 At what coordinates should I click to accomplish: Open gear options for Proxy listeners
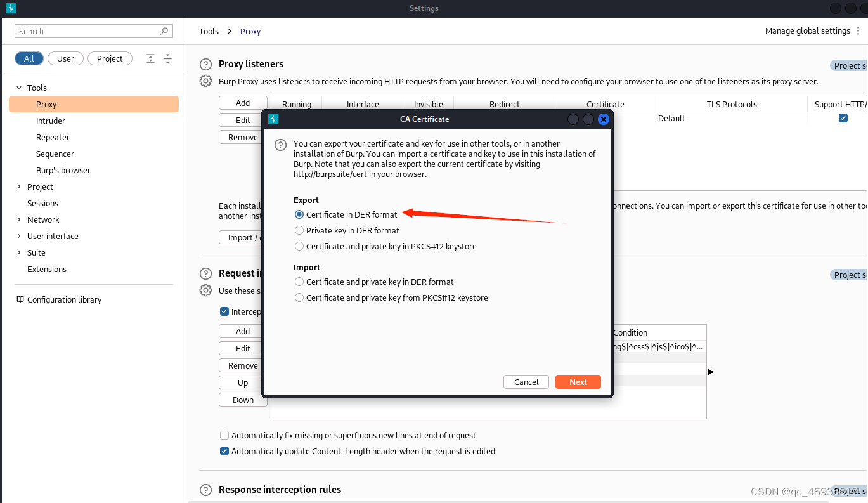(x=205, y=81)
